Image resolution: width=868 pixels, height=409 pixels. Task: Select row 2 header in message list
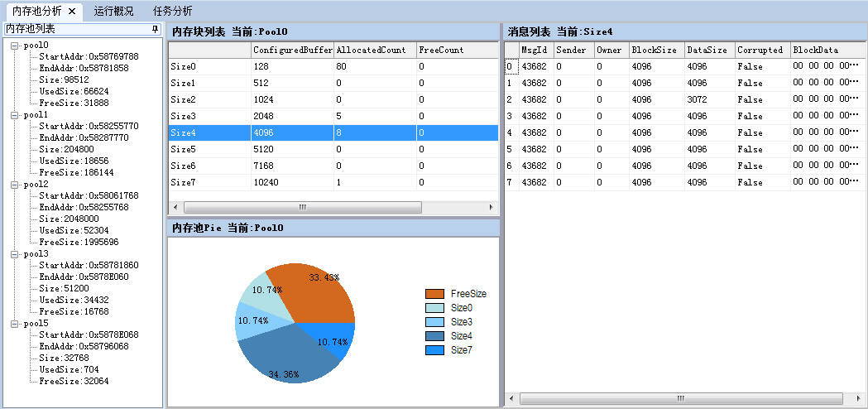pyautogui.click(x=510, y=99)
